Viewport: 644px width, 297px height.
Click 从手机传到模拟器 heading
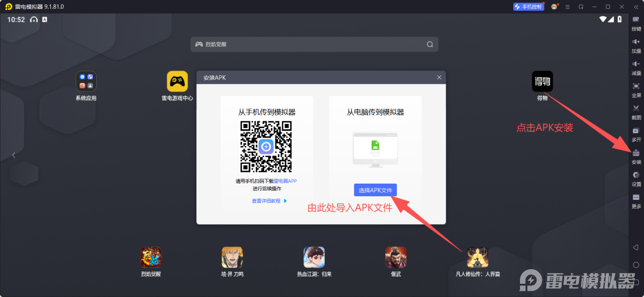(x=267, y=112)
